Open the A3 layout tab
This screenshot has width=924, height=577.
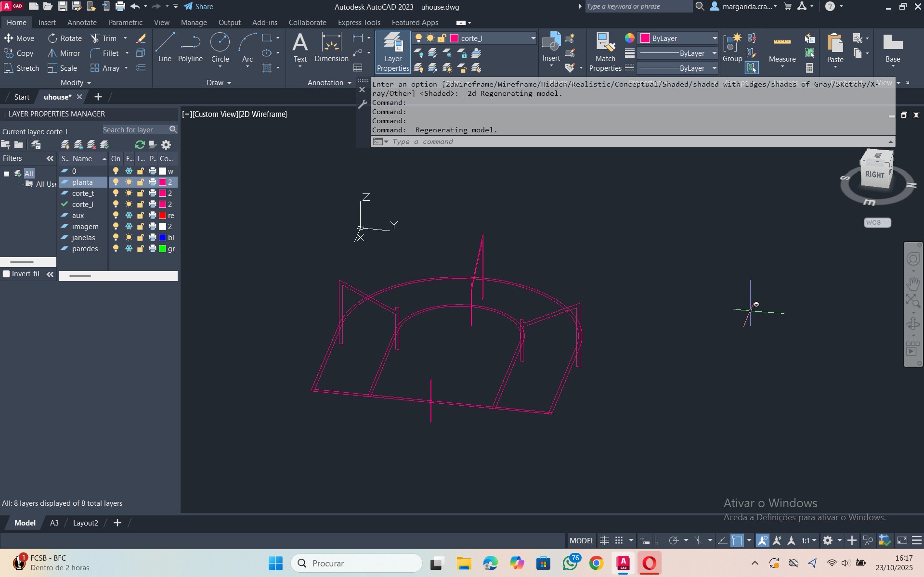coord(54,523)
